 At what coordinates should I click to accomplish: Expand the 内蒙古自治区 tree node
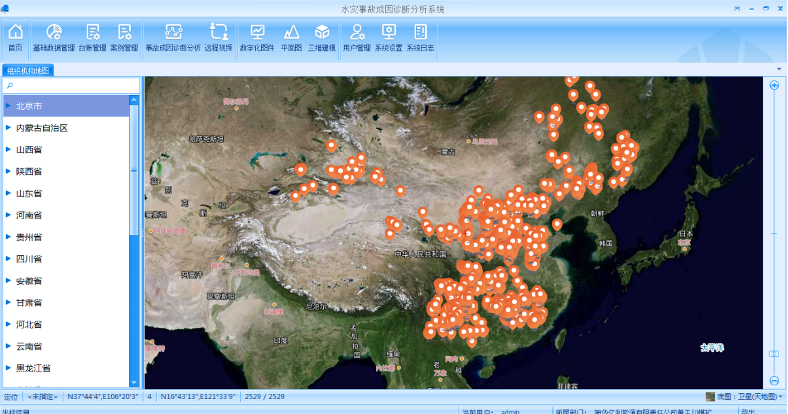click(8, 127)
